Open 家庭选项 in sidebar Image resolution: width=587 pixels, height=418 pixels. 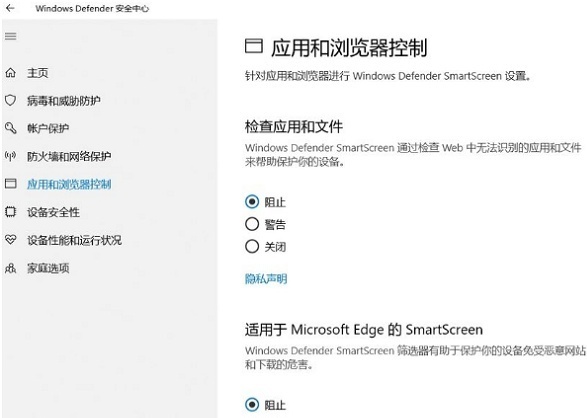(x=48, y=268)
